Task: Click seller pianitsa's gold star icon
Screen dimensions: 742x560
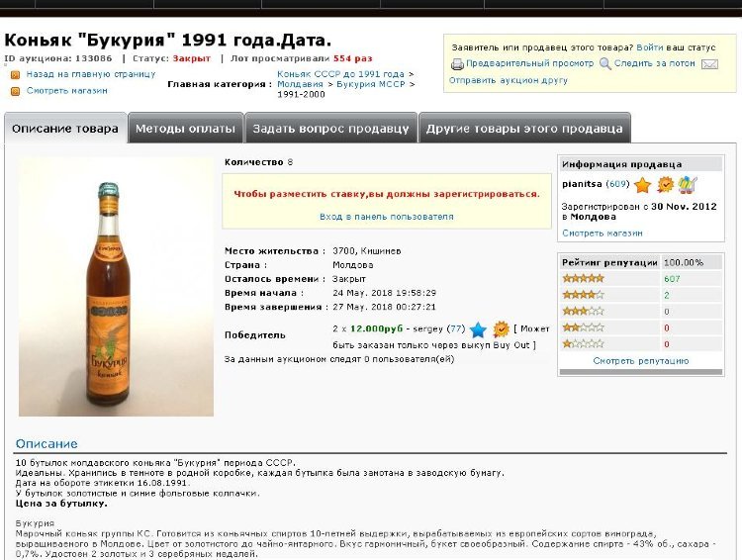Action: pyautogui.click(x=642, y=185)
